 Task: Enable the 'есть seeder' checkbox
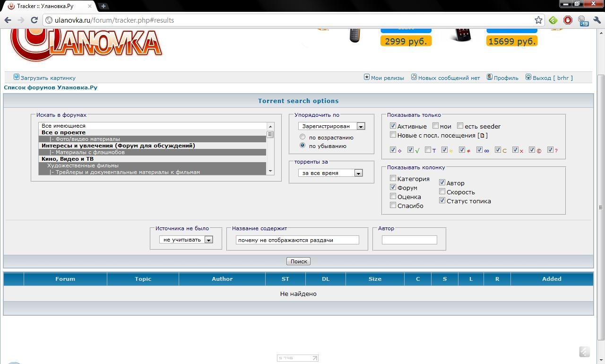pos(460,126)
